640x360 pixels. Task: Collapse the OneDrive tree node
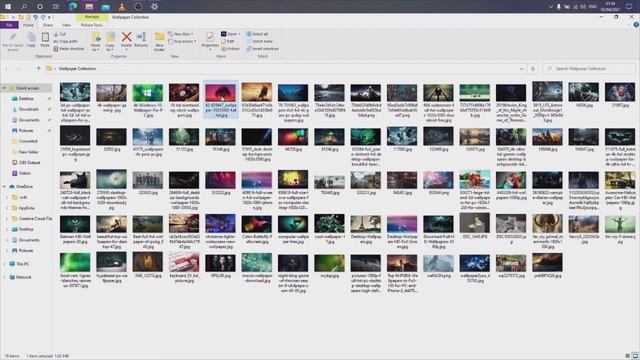4,187
